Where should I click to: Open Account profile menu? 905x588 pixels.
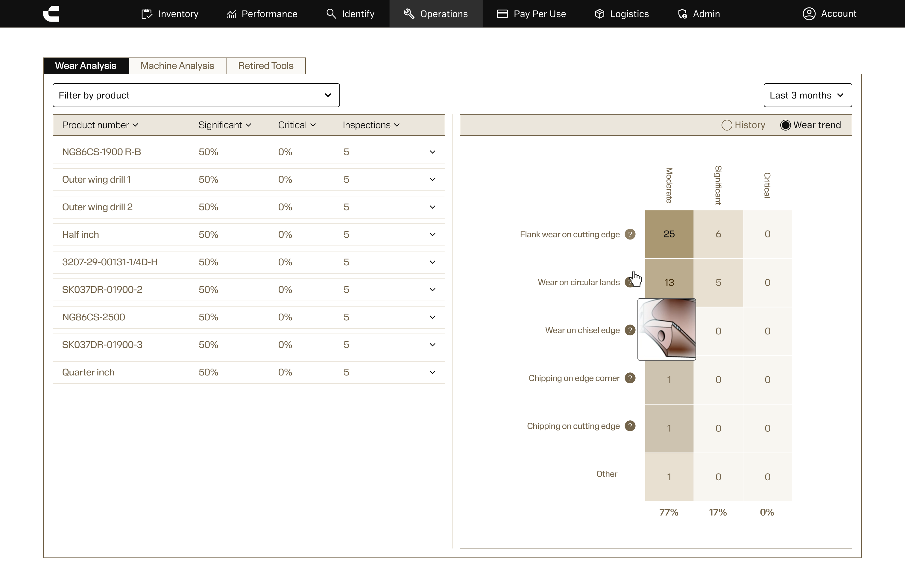pyautogui.click(x=829, y=14)
